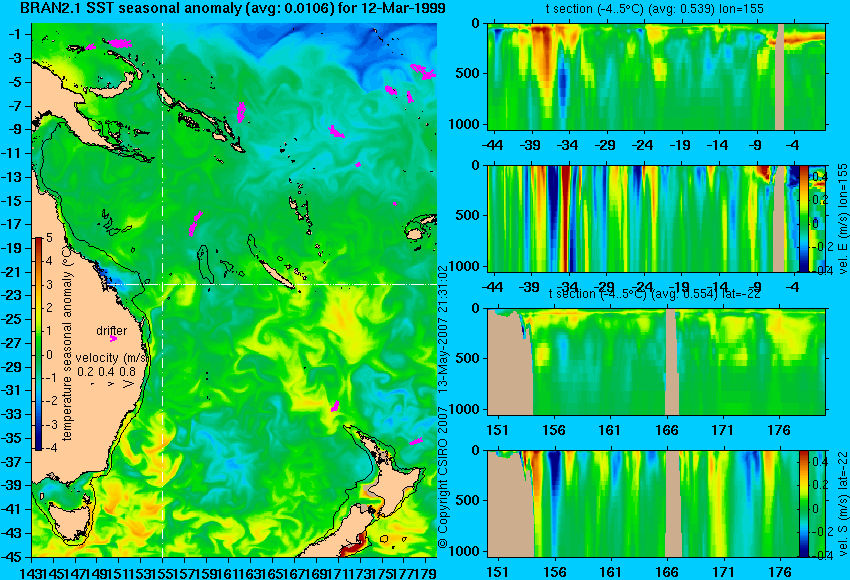Image resolution: width=850 pixels, height=580 pixels.
Task: Click the '-33' latitude label on the map axis
Action: coord(12,415)
